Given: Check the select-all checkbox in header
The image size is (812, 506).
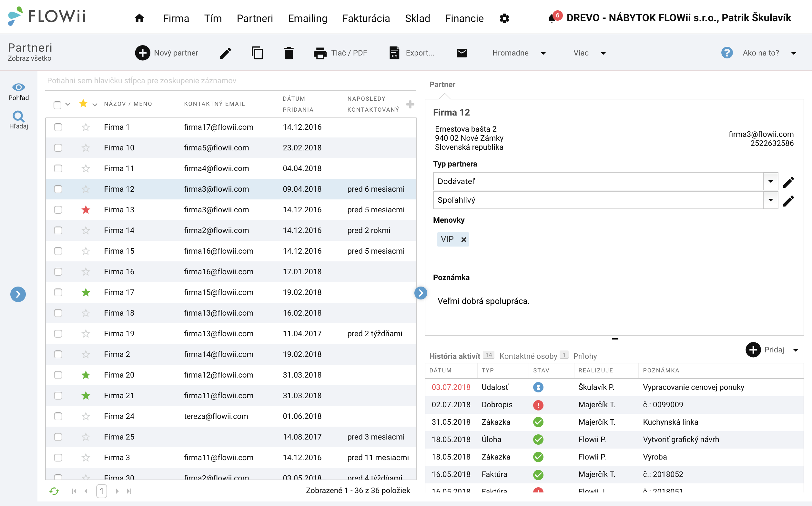Looking at the screenshot, I should (x=57, y=105).
